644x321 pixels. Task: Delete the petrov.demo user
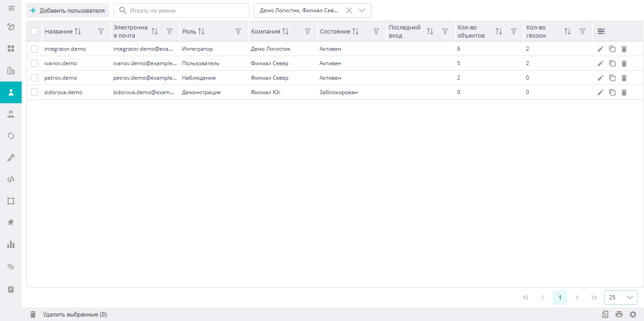coord(624,78)
